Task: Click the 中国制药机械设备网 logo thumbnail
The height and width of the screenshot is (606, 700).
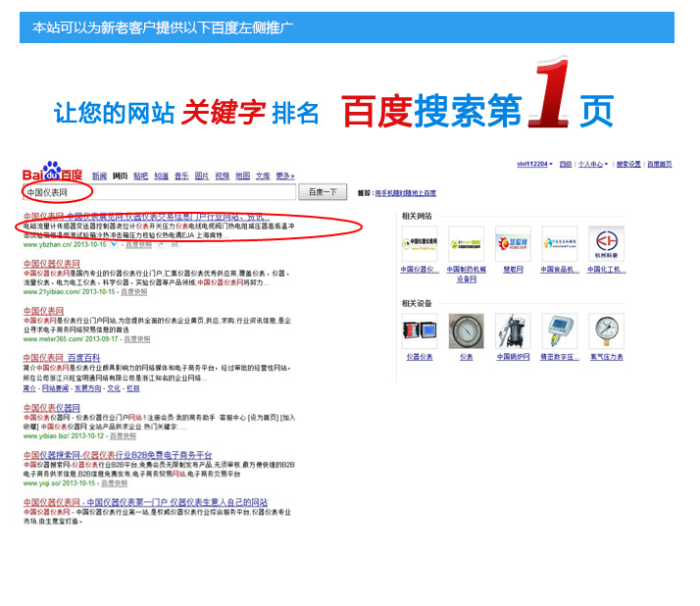Action: pos(466,243)
